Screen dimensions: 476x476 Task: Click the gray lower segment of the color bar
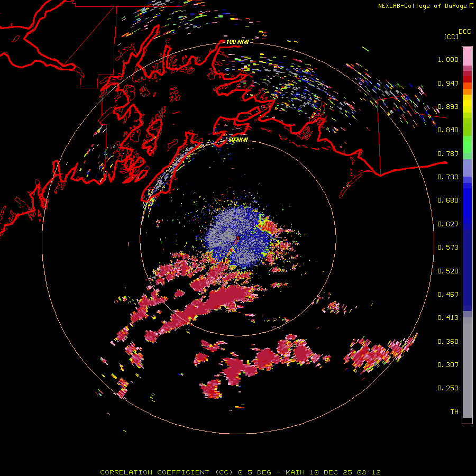click(x=467, y=368)
